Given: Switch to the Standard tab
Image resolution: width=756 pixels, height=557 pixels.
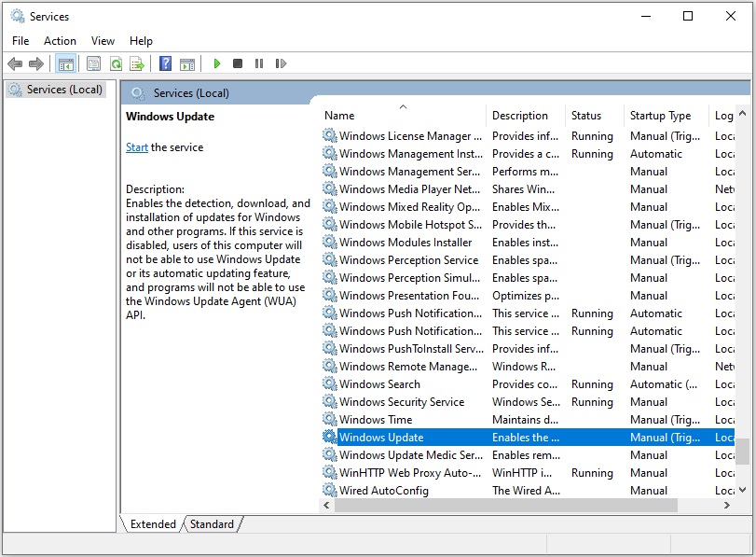Looking at the screenshot, I should point(212,524).
